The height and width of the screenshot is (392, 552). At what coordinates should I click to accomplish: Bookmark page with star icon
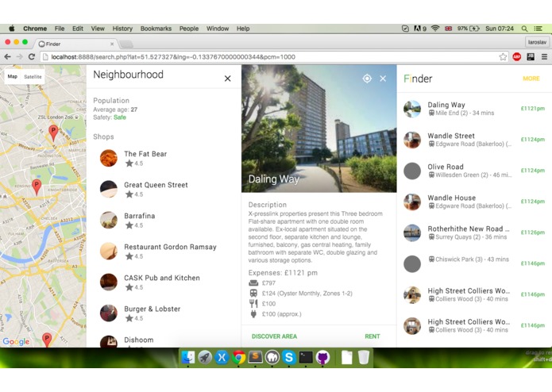click(x=503, y=56)
